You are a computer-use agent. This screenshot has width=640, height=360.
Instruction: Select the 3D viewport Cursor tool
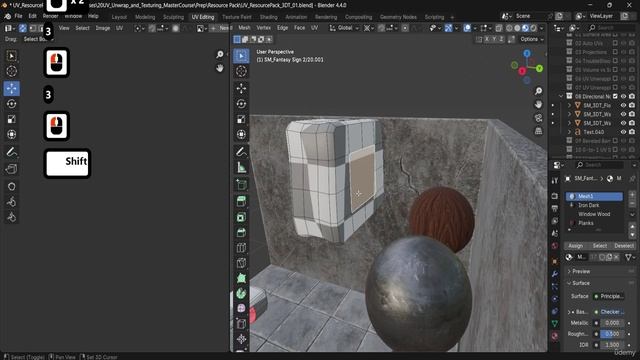pyautogui.click(x=241, y=71)
